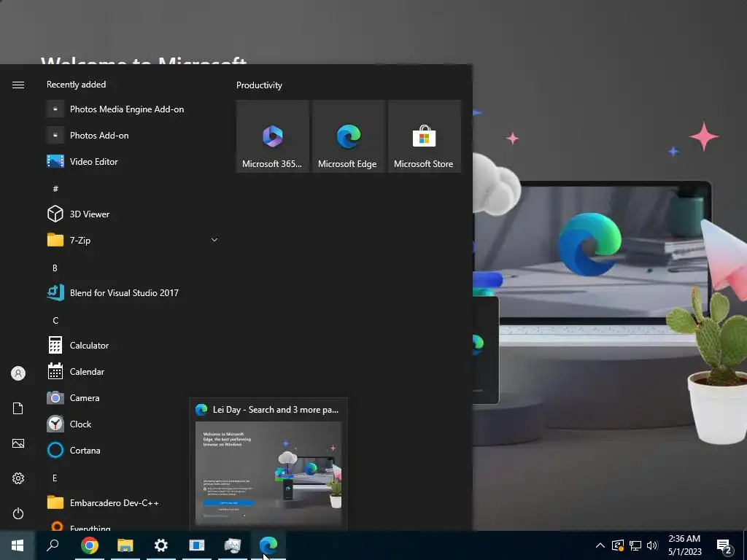Click the Recently added heading
This screenshot has height=560, width=747.
(76, 85)
